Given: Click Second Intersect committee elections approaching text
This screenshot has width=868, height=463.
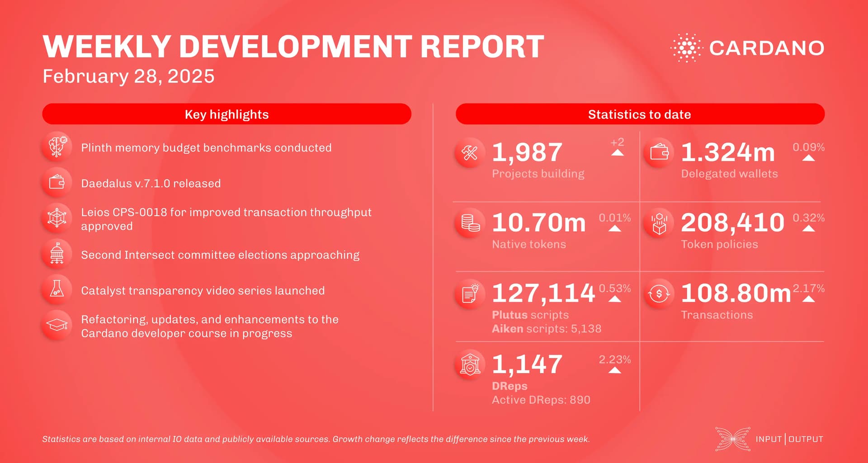Looking at the screenshot, I should click(x=220, y=255).
